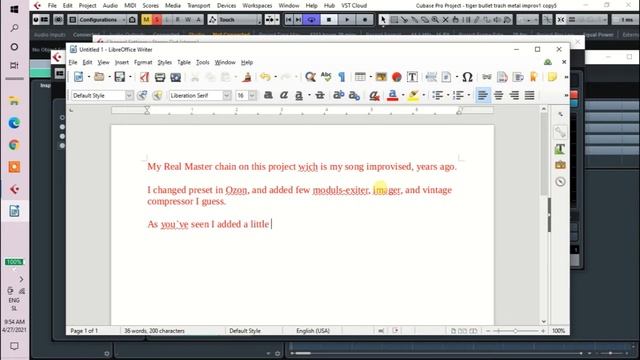Toggle unordered bullet list button
640x360 pixels.
click(x=438, y=96)
